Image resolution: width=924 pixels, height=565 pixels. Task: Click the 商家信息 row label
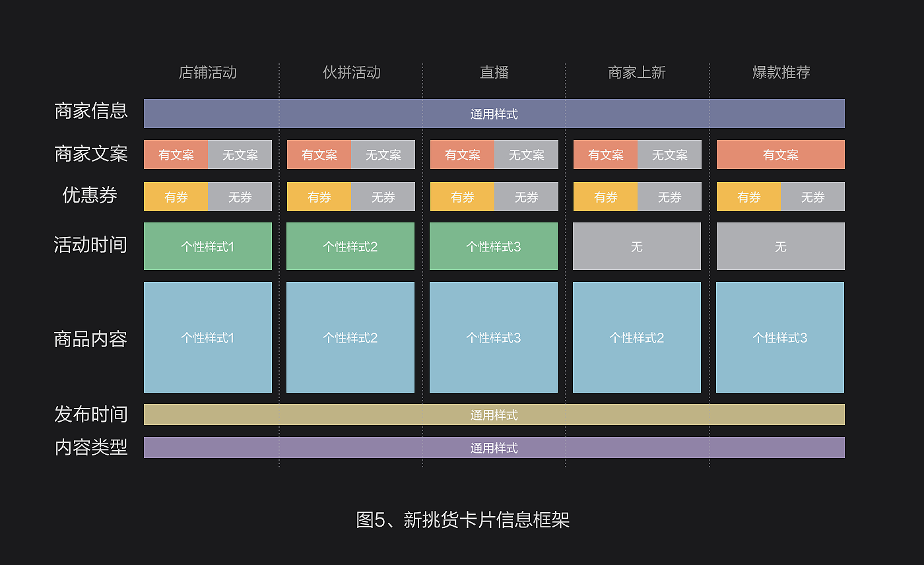[x=90, y=110]
